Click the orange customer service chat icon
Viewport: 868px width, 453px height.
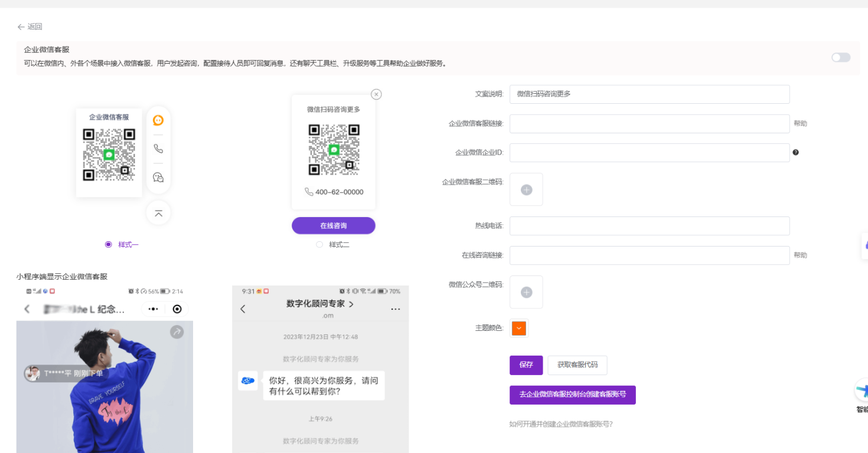158,120
